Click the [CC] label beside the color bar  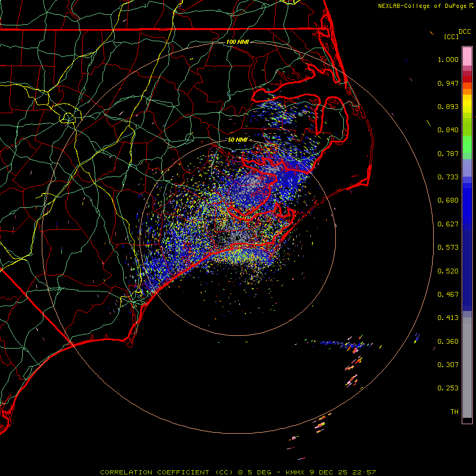451,36
